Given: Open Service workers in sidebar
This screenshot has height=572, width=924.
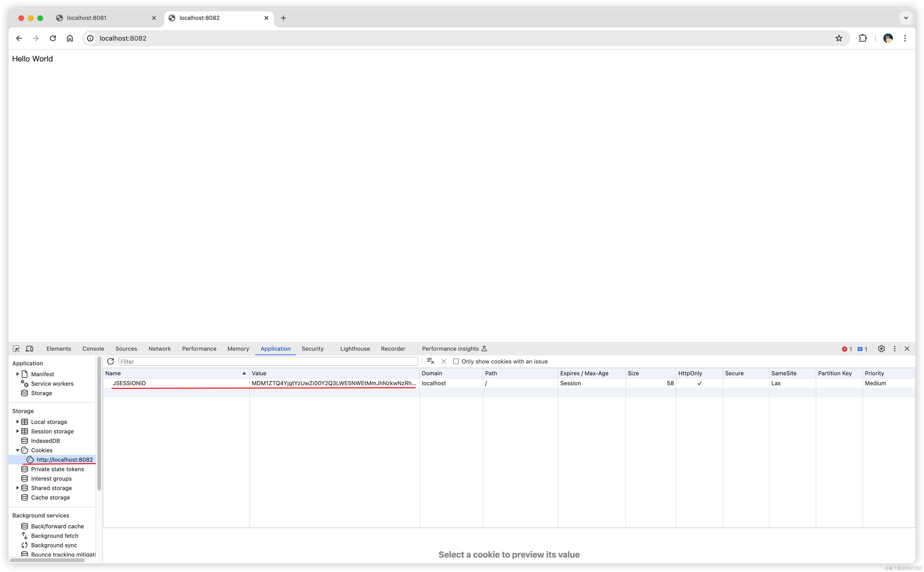Looking at the screenshot, I should (52, 383).
